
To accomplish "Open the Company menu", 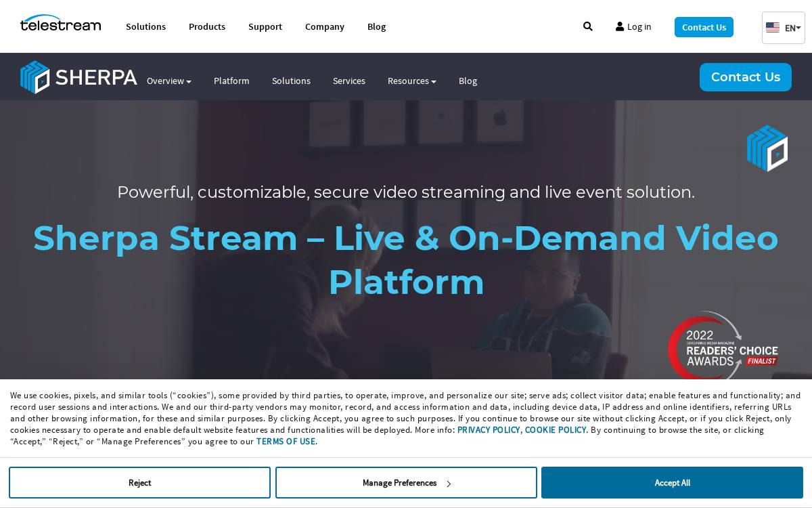I will [325, 26].
